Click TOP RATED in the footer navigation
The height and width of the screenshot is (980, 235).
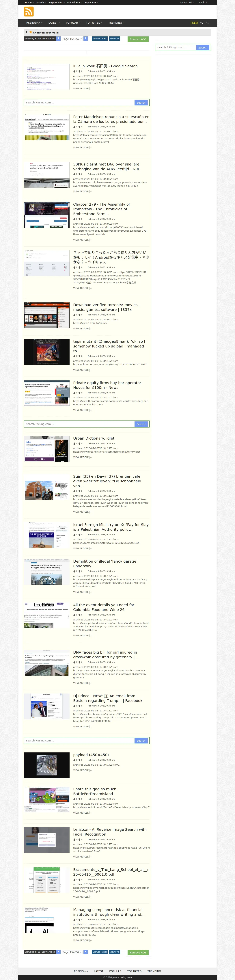point(134,971)
